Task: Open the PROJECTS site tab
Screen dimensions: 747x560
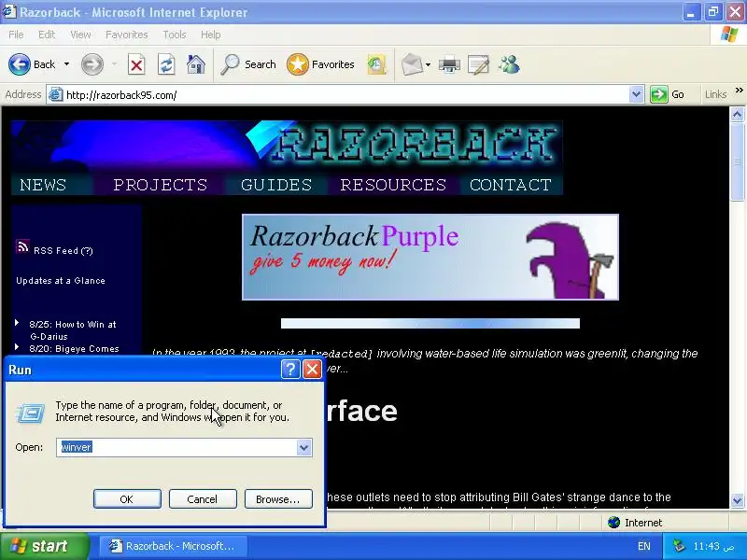Action: click(160, 185)
